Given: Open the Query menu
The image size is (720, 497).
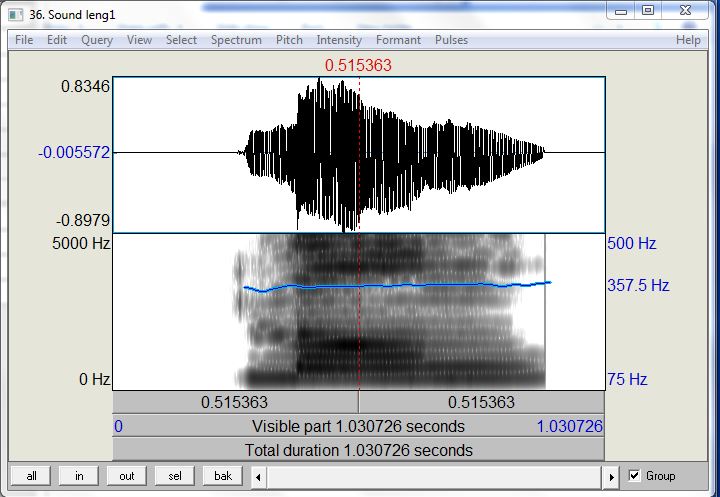Looking at the screenshot, I should [x=97, y=40].
